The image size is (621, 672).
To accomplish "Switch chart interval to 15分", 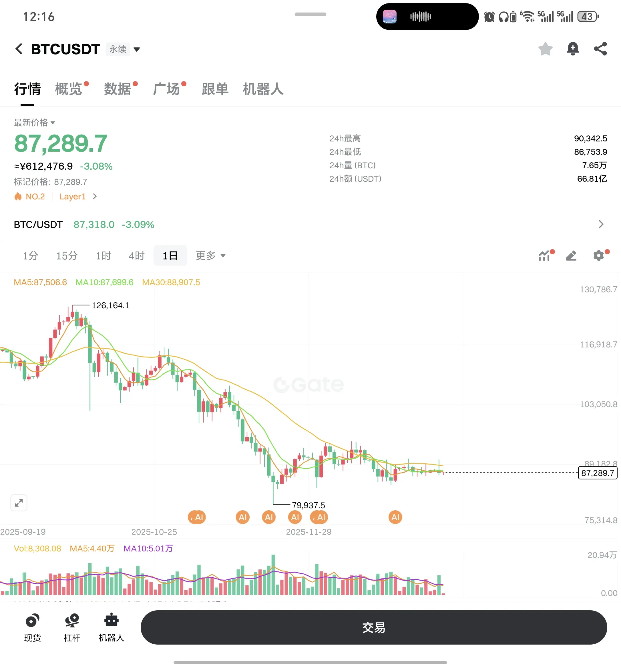I will pos(67,255).
